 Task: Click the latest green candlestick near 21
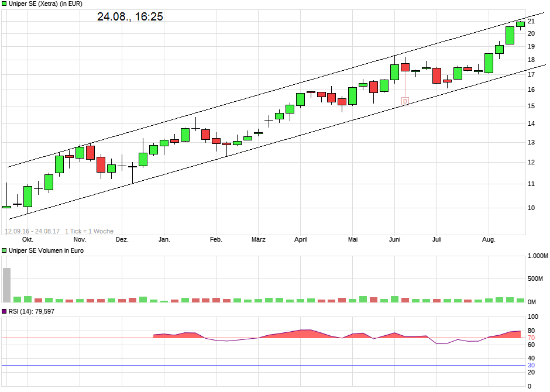click(x=520, y=24)
